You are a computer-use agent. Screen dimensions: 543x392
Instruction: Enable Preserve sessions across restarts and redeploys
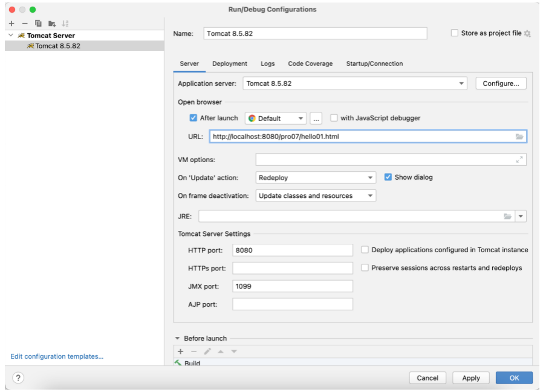[365, 267]
